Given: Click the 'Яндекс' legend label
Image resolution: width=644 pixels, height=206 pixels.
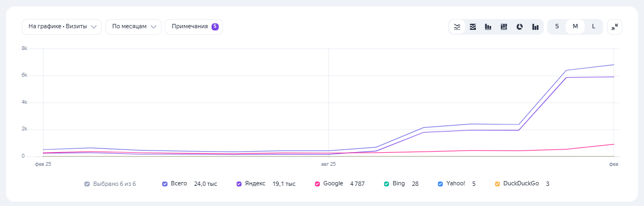Looking at the screenshot, I should coord(255,183).
